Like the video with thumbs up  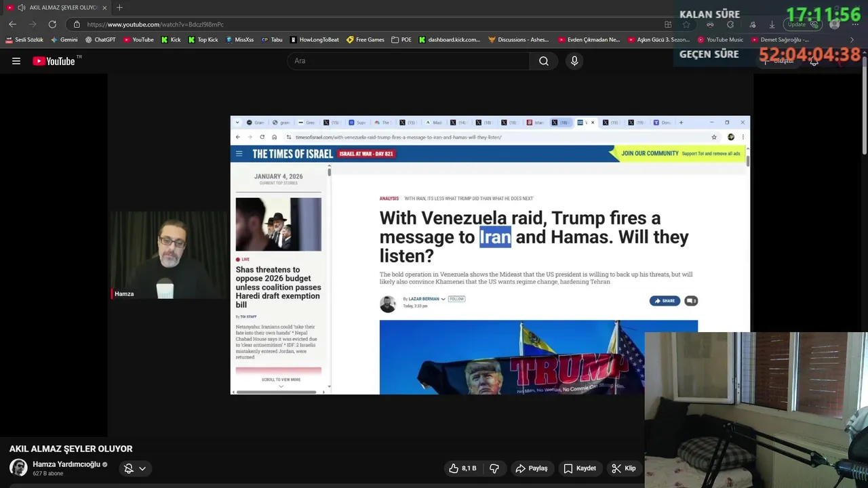463,468
